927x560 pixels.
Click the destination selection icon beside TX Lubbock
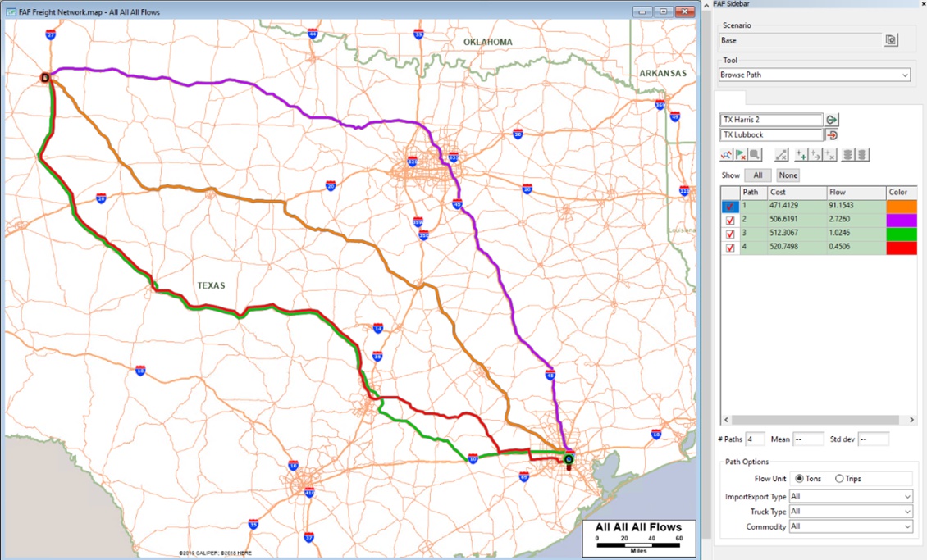coord(830,135)
